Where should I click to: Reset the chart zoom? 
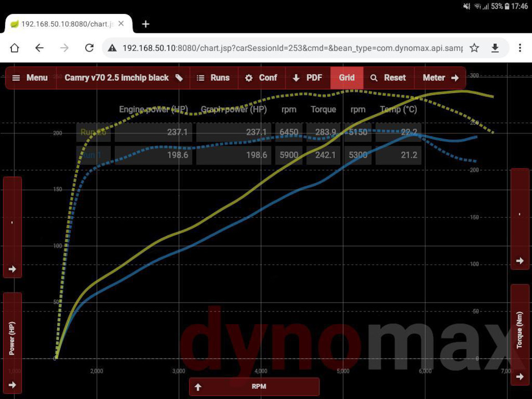[388, 78]
